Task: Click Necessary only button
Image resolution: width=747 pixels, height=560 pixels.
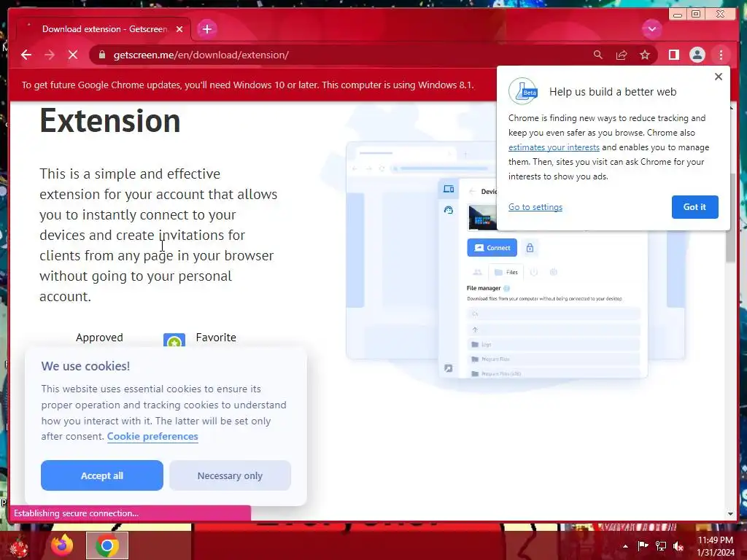Action: [230, 475]
